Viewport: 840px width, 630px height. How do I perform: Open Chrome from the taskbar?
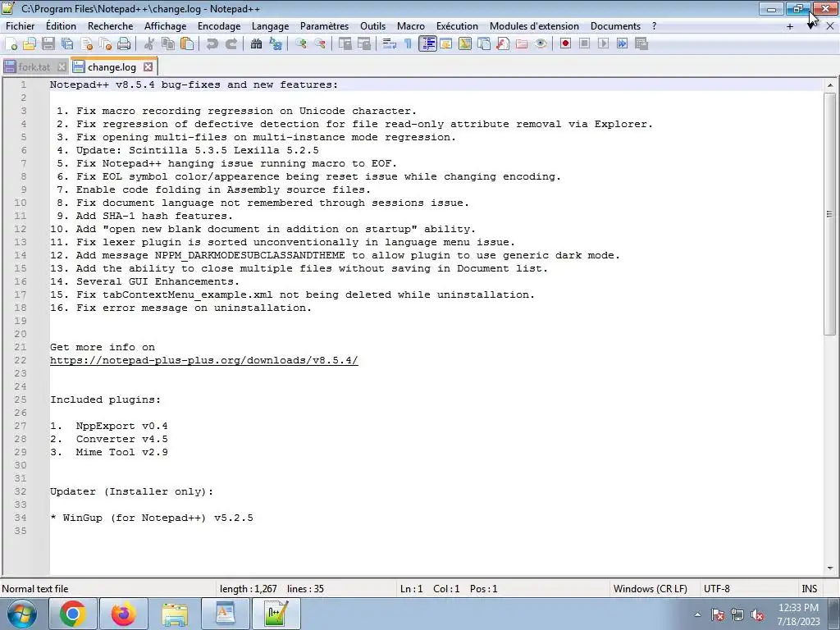pos(73,614)
